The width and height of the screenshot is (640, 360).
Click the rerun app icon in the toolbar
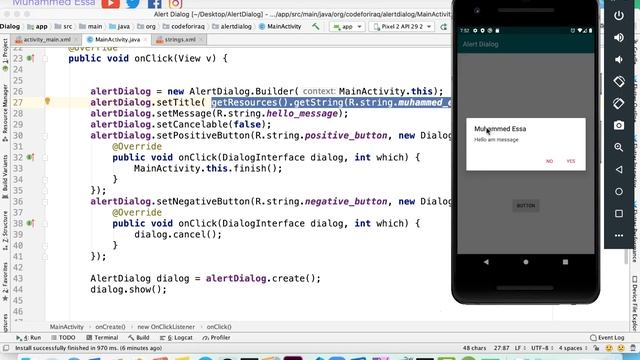point(444,27)
